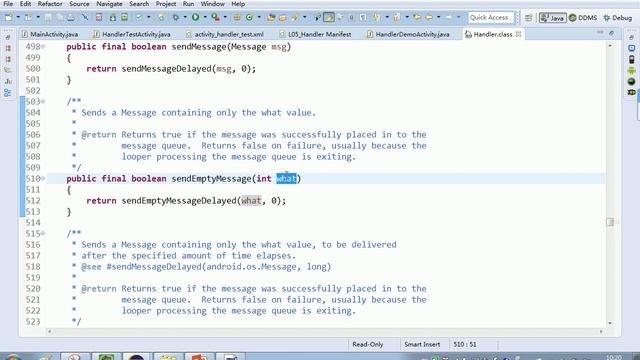Click the Android Virtual Device Manager icon
Viewport: 640px width, 360px height.
(125, 18)
